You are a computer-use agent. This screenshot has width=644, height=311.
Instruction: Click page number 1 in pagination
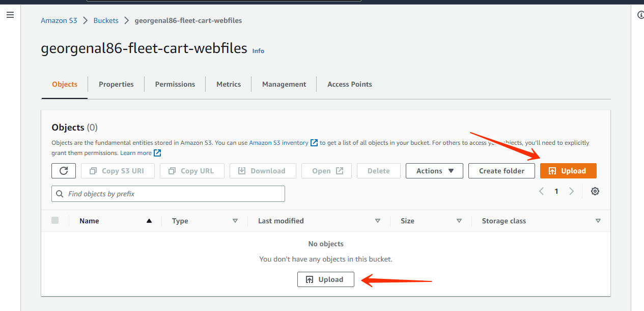click(556, 191)
